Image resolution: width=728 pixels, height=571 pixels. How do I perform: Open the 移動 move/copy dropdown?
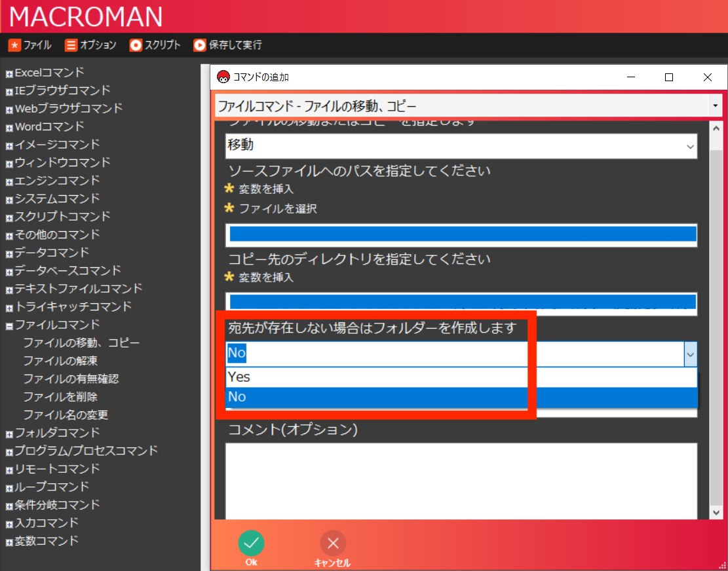461,146
